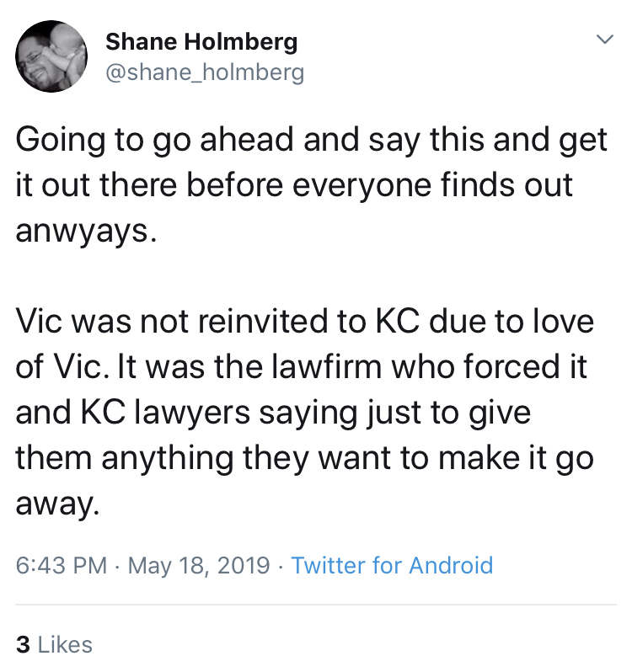Screen dimensions: 632x672
Task: Open the tweet options chevron menu
Action: pyautogui.click(x=605, y=40)
